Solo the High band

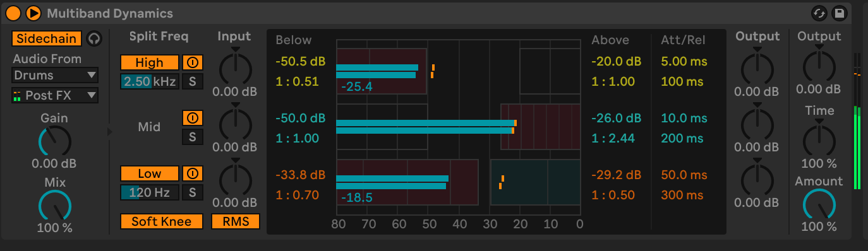[193, 81]
